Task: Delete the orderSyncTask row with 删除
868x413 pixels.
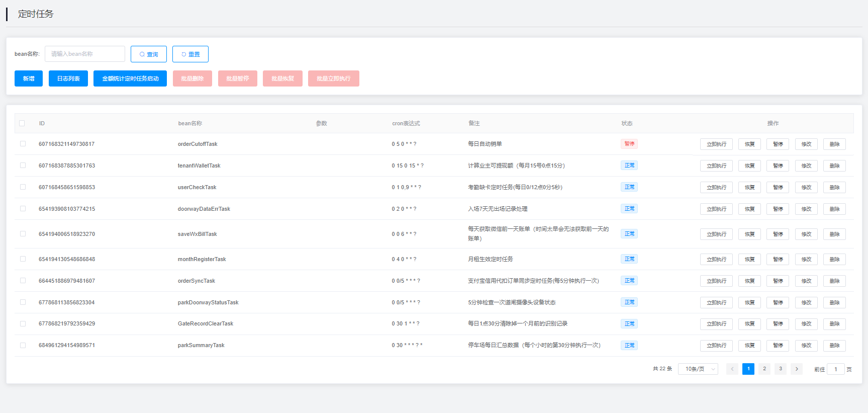Action: (x=834, y=281)
